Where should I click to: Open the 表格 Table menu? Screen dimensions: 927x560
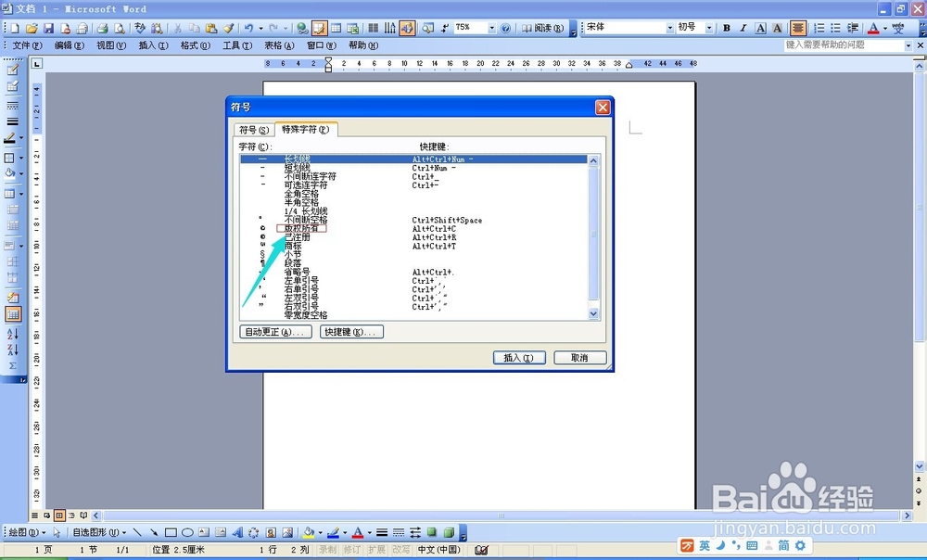click(x=279, y=45)
